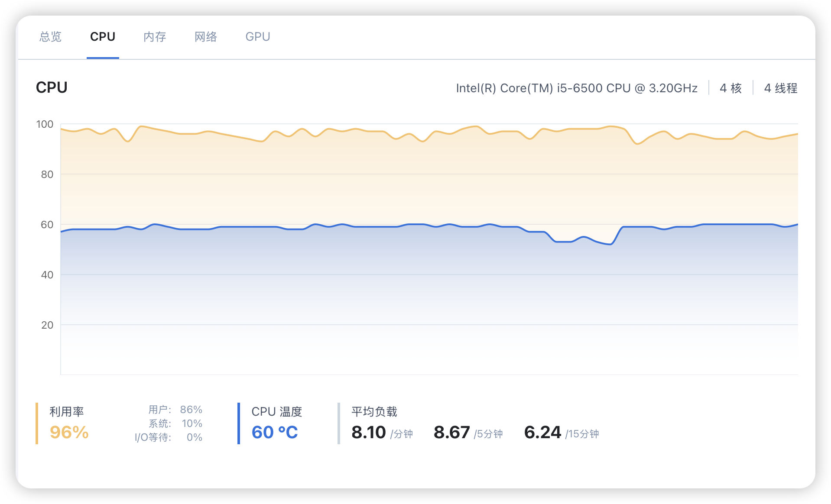Click the 用户 86% value
Viewport: 831px width, 504px height.
pyautogui.click(x=191, y=410)
